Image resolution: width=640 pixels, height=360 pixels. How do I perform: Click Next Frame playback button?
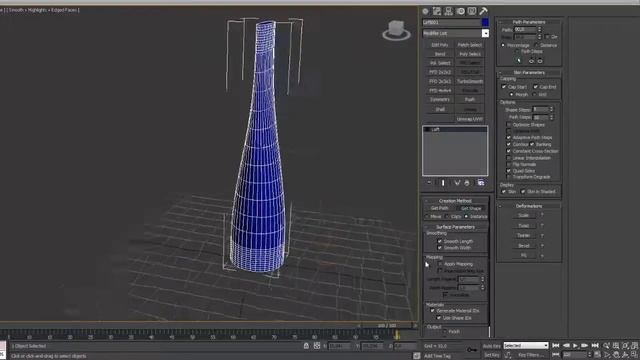[585, 346]
